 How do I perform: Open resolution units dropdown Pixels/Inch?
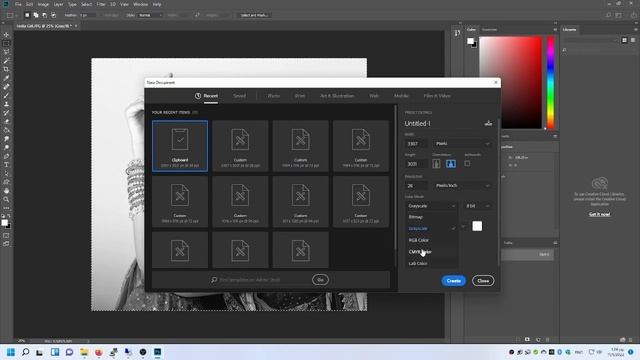click(462, 186)
